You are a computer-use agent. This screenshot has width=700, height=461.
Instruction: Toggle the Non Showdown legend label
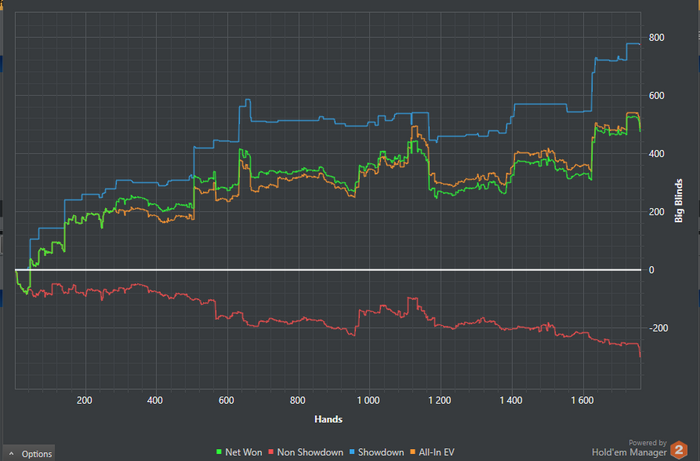pos(310,452)
